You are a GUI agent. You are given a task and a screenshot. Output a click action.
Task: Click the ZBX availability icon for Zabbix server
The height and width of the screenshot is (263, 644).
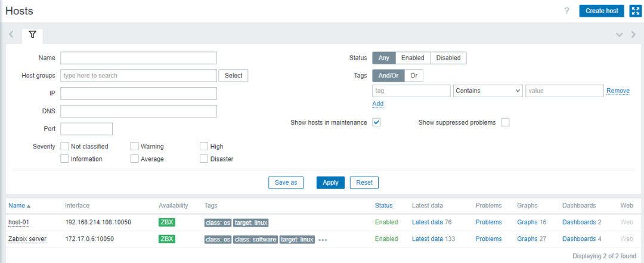tap(167, 239)
